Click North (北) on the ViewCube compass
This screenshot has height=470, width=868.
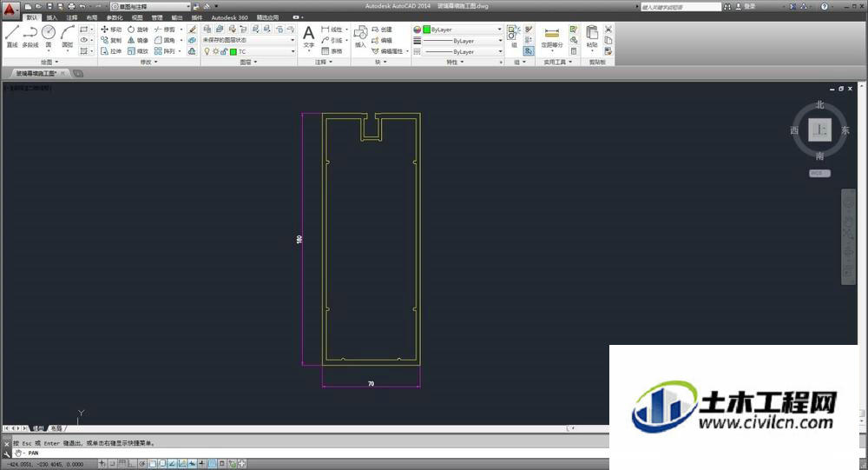820,105
